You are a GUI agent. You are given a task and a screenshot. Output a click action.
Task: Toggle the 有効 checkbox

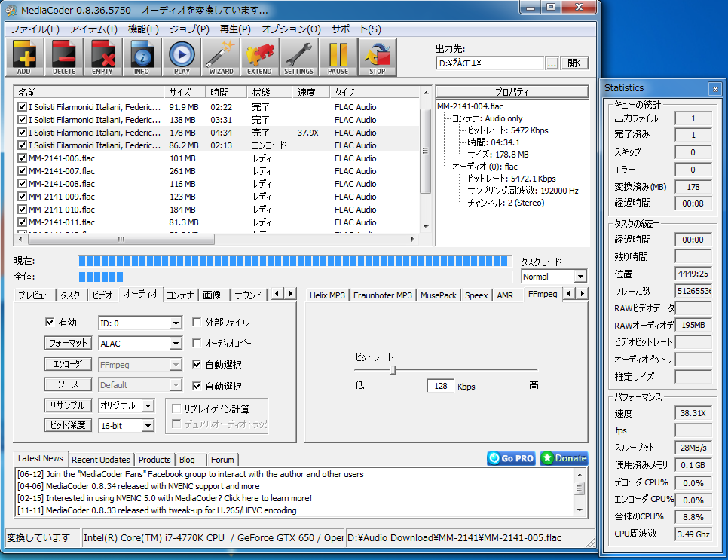click(50, 322)
